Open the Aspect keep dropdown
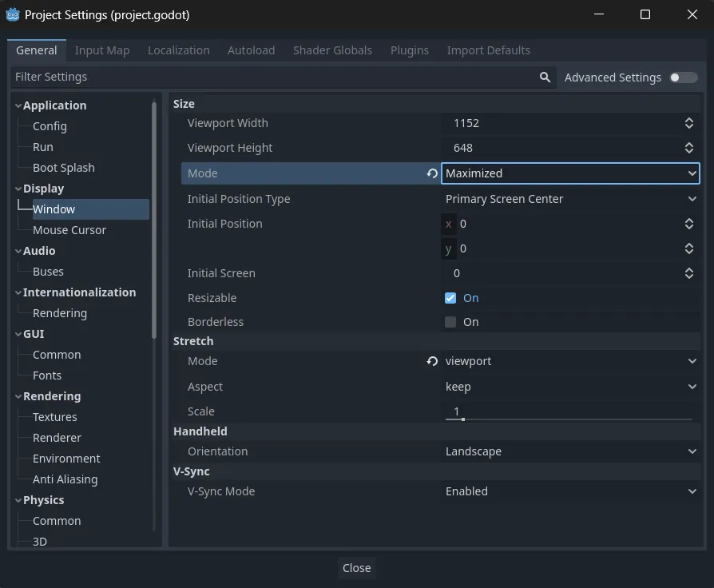The height and width of the screenshot is (588, 714). coord(570,387)
